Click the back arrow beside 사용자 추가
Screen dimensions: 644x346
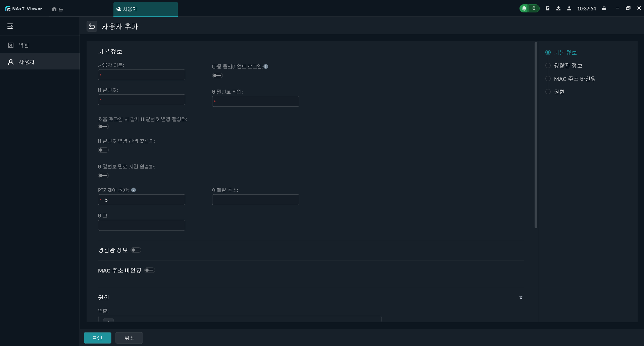(x=92, y=26)
